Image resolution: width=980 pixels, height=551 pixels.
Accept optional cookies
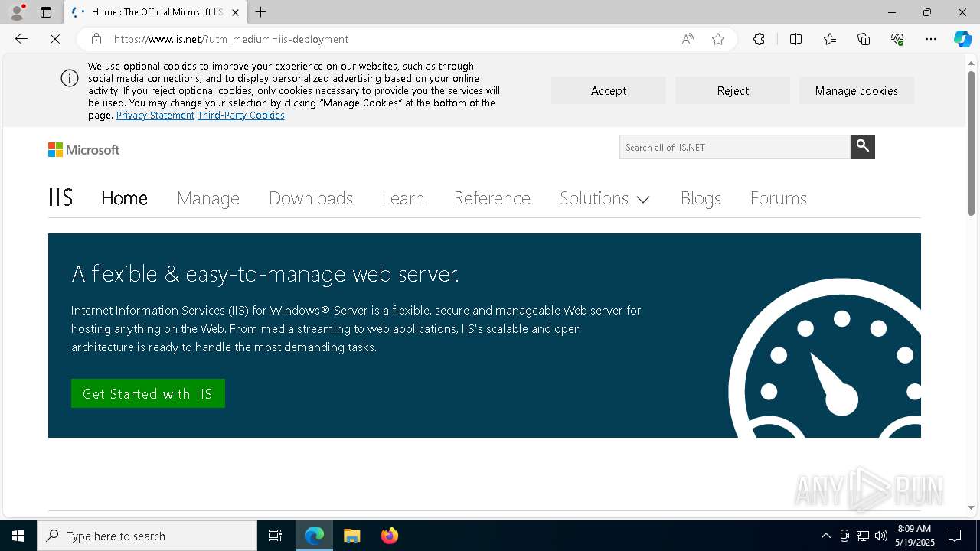point(609,90)
